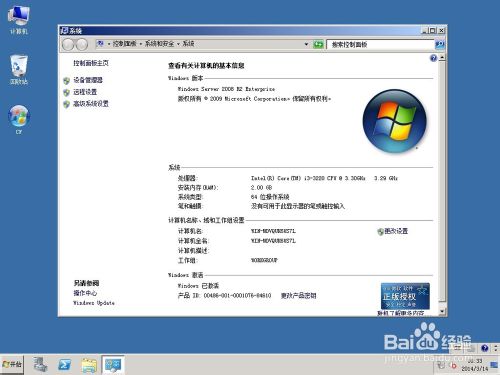Click 更改产品密钥 link

tap(298, 295)
